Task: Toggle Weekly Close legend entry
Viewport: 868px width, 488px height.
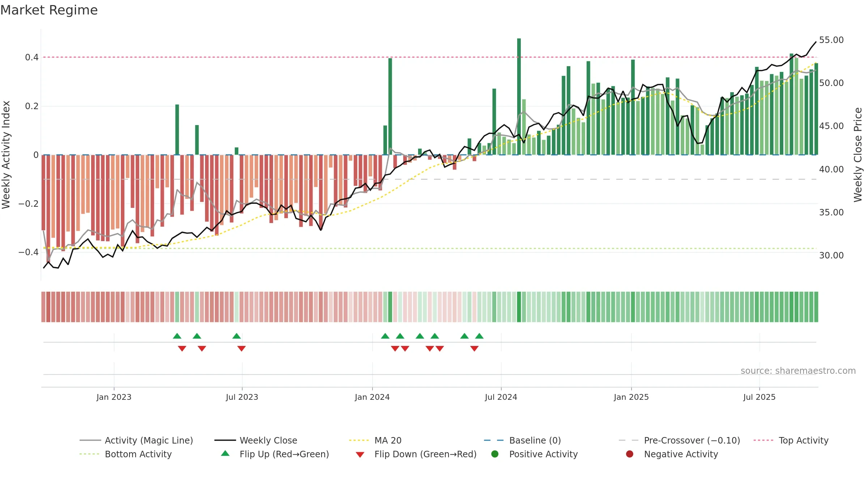Action: (x=256, y=440)
